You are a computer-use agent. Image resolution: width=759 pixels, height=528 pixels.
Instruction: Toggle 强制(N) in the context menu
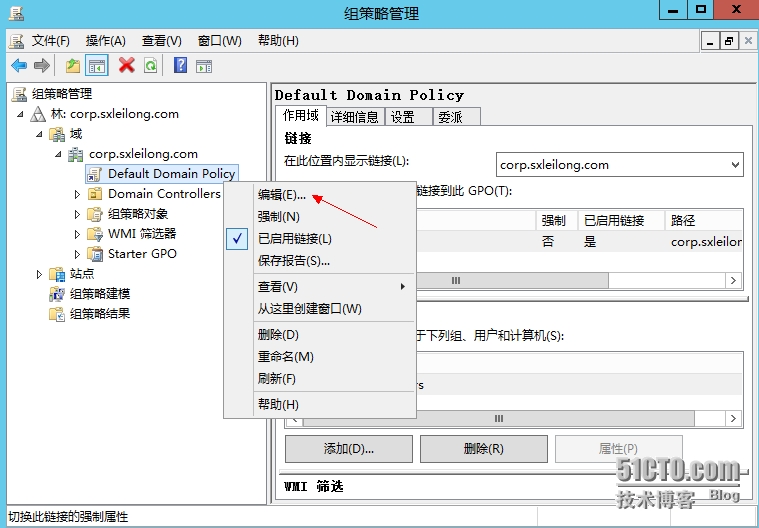pyautogui.click(x=319, y=216)
